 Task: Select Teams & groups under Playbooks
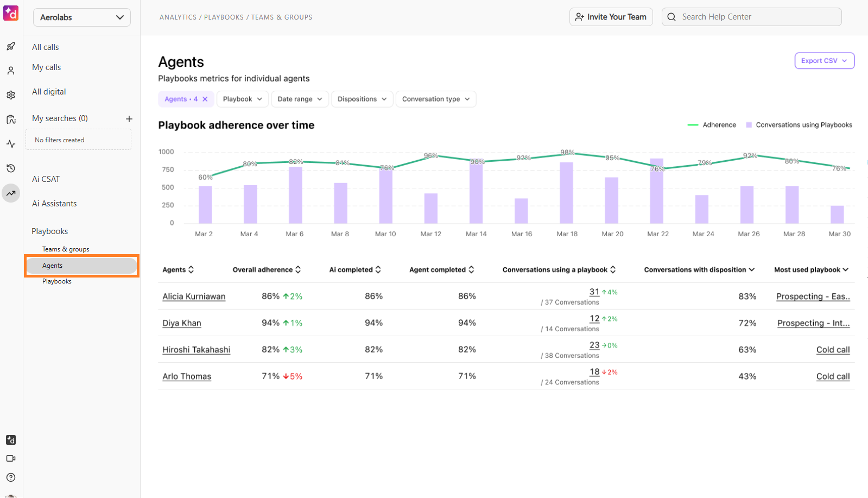click(66, 249)
